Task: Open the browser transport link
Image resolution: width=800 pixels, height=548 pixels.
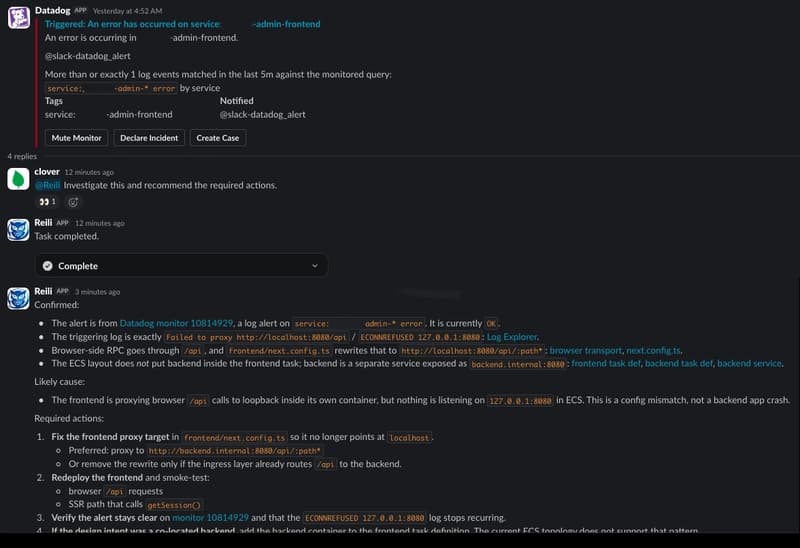Action: (586, 350)
